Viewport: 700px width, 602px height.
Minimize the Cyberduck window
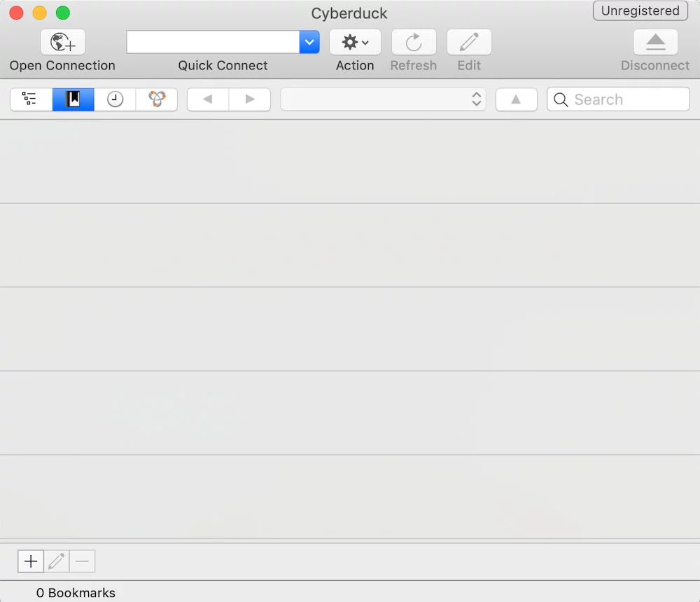coord(40,13)
